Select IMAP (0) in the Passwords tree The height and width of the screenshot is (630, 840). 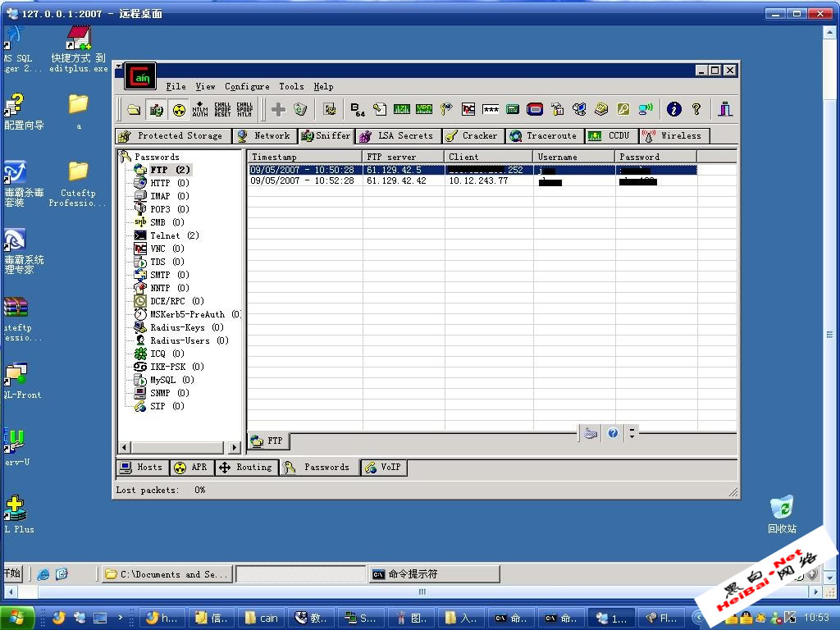pyautogui.click(x=169, y=196)
